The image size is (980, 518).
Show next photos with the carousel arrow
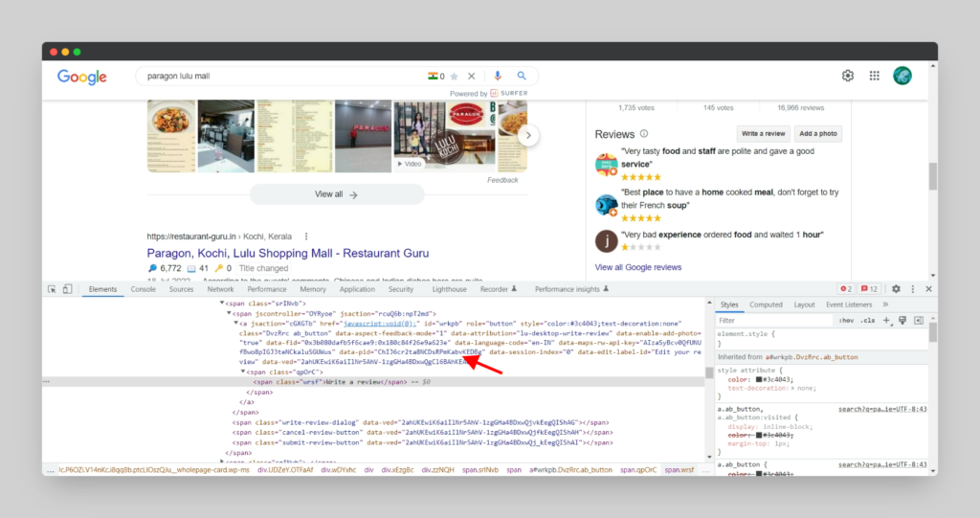tap(528, 135)
